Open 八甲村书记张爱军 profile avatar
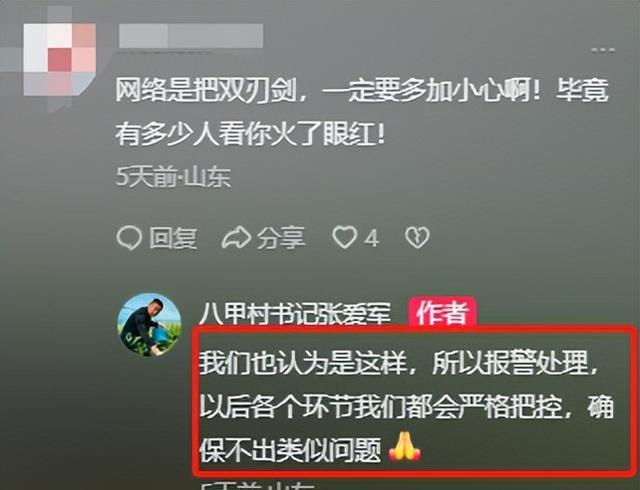Screen dimensions: 640x490 [149, 325]
